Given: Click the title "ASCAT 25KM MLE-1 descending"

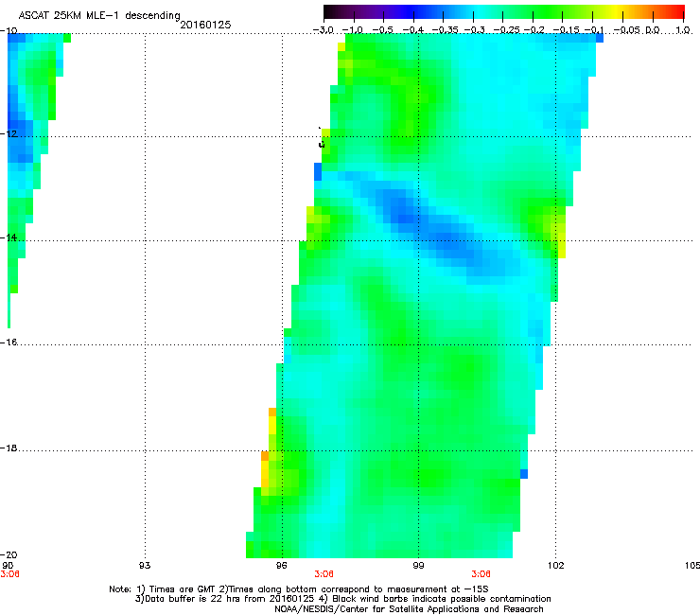Looking at the screenshot, I should pos(99,15).
